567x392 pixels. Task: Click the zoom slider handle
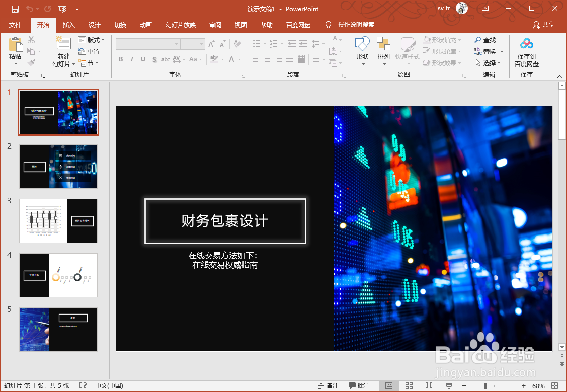(485, 386)
